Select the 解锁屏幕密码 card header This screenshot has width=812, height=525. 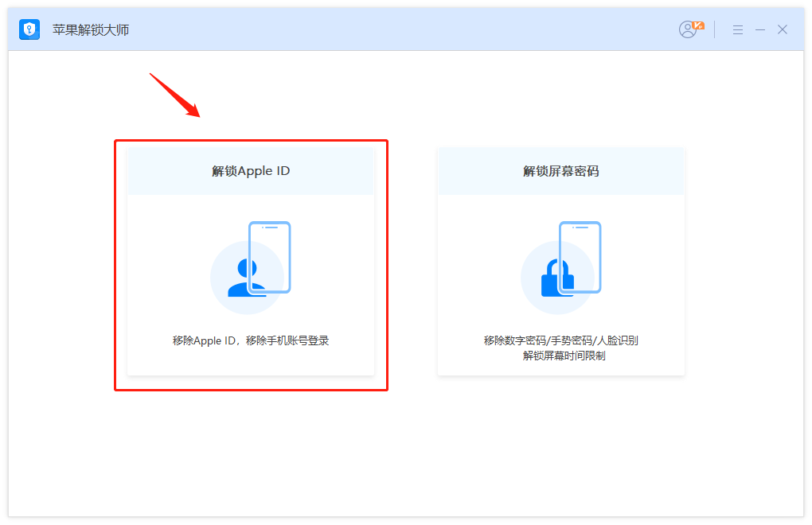tap(561, 171)
